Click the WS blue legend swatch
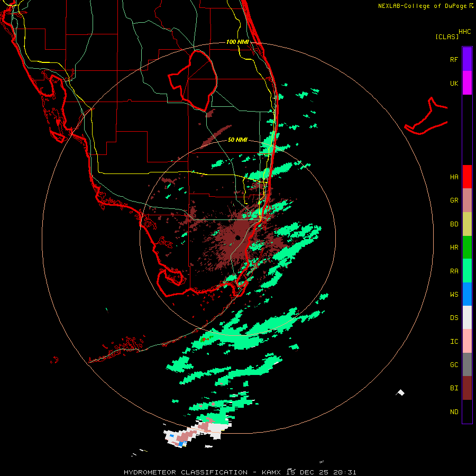Image resolution: width=476 pixels, height=476 pixels. [x=467, y=294]
